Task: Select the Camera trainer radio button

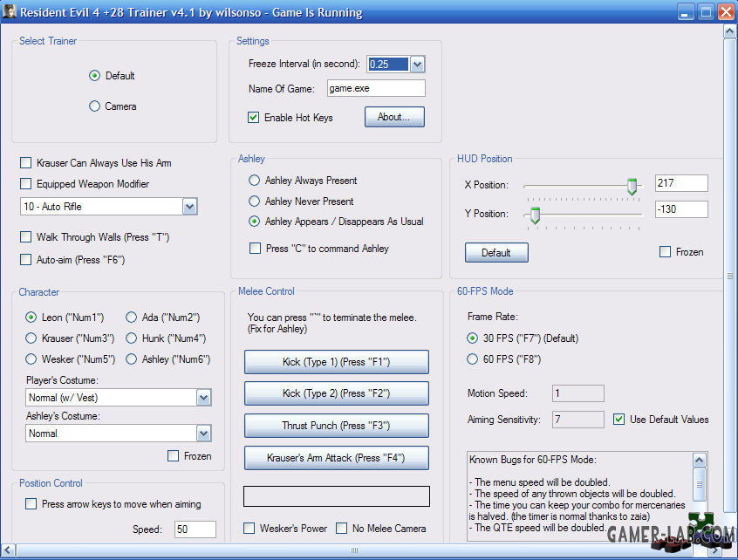Action: point(94,106)
